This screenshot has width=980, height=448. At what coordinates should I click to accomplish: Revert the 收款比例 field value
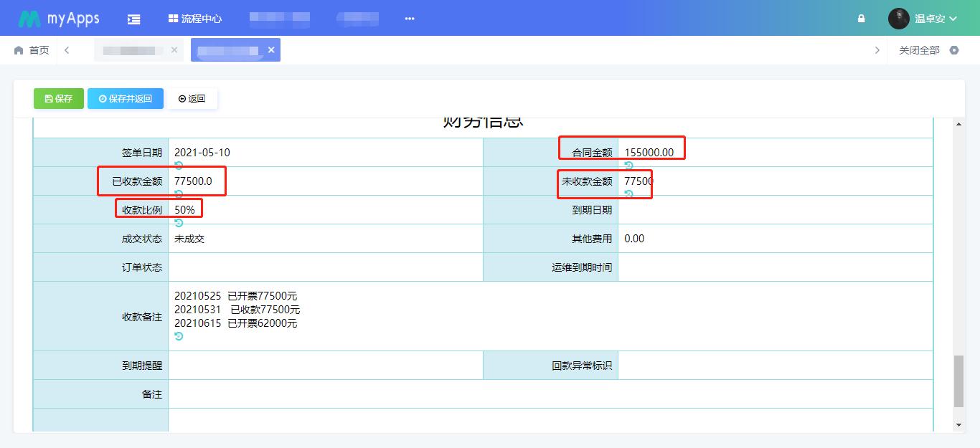click(179, 224)
